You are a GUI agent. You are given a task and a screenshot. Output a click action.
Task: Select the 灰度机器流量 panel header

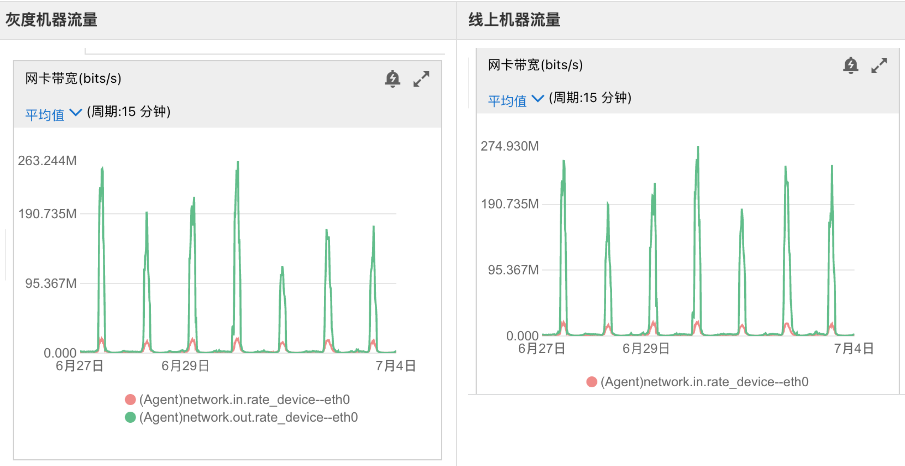pos(58,20)
